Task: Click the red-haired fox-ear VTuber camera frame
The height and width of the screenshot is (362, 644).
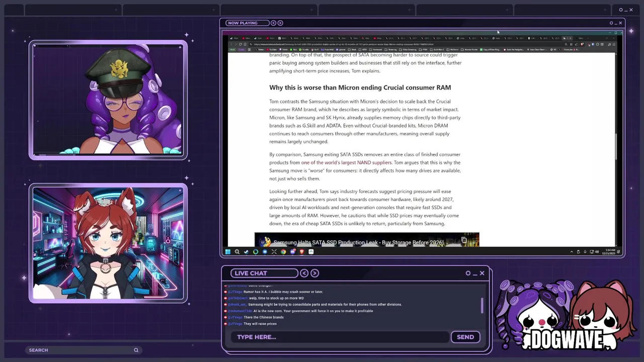Action: click(108, 243)
